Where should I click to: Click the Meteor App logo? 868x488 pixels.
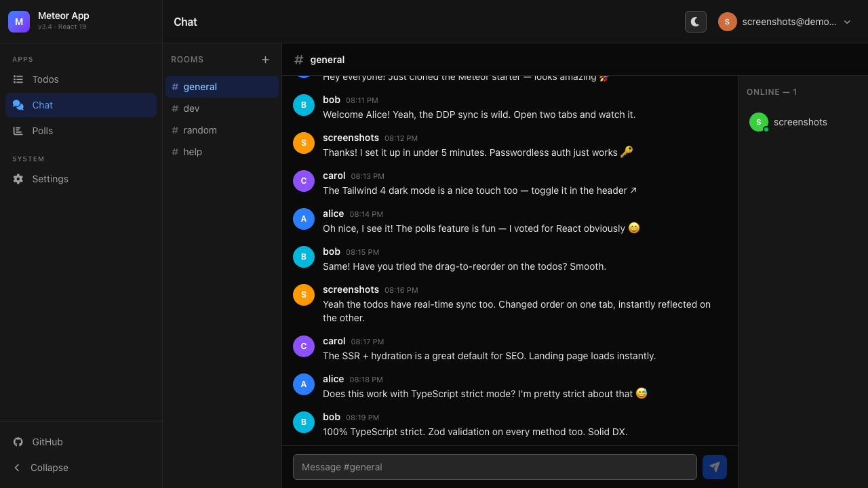pos(18,21)
